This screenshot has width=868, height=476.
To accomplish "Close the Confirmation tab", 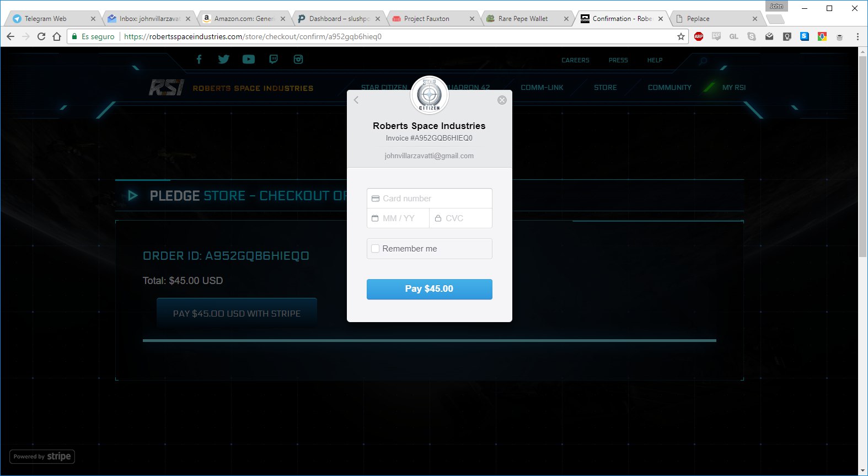I will [661, 19].
